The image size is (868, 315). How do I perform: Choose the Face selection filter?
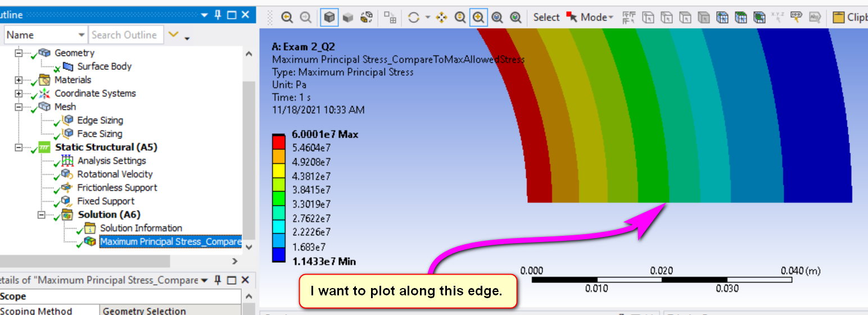pyautogui.click(x=685, y=17)
